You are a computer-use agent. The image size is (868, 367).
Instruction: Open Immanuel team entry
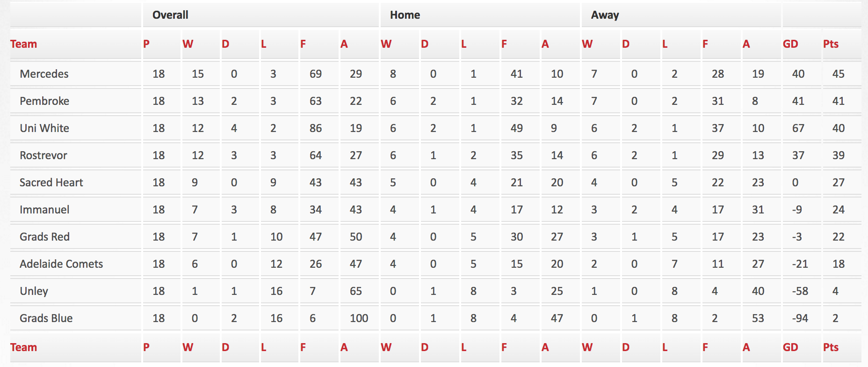44,210
